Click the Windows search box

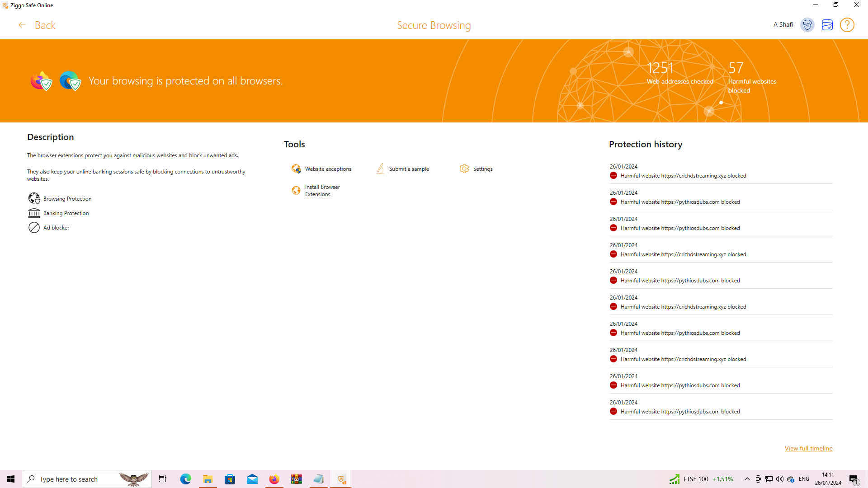point(87,479)
